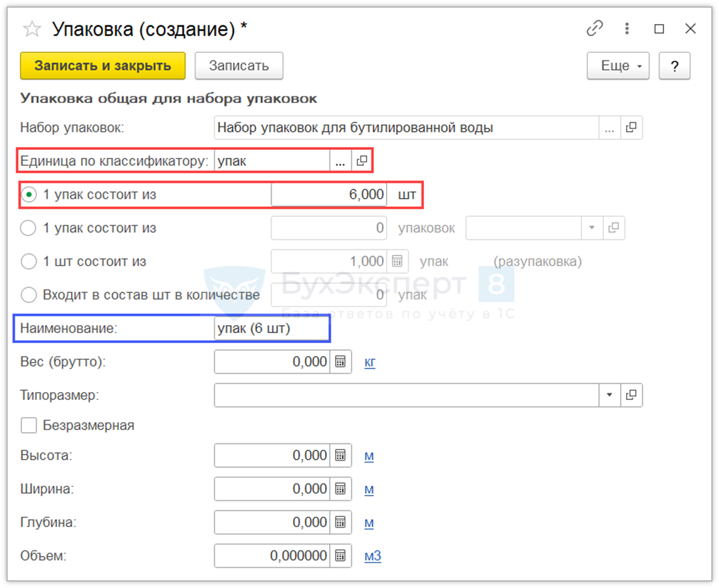The width and height of the screenshot is (719, 588).
Task: Click the Записать button
Action: pos(239,66)
